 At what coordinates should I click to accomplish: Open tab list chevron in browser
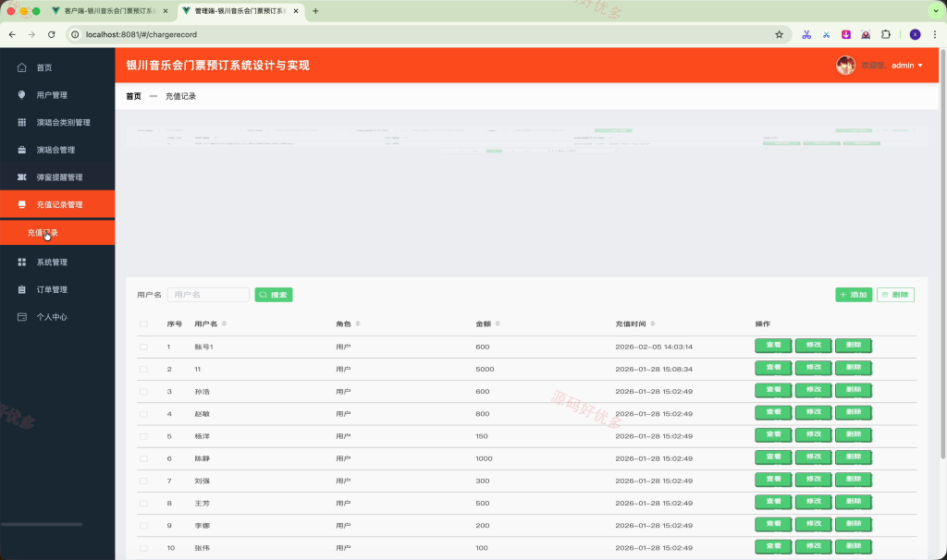click(x=936, y=11)
